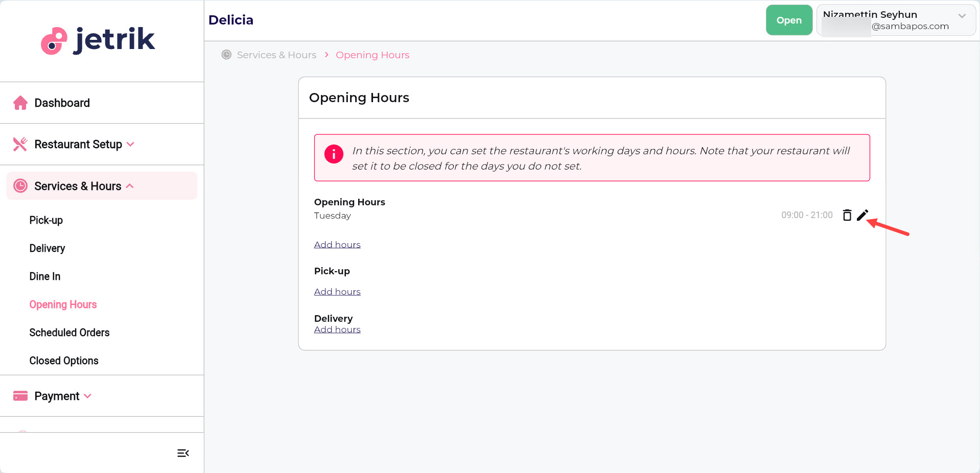This screenshot has width=980, height=473.
Task: Click the green Open status button
Action: click(788, 20)
